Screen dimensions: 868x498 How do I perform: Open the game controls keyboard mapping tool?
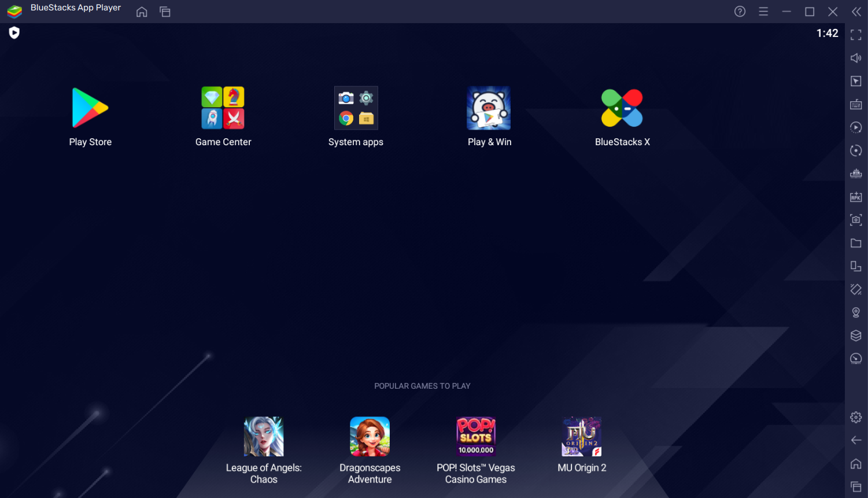click(856, 104)
